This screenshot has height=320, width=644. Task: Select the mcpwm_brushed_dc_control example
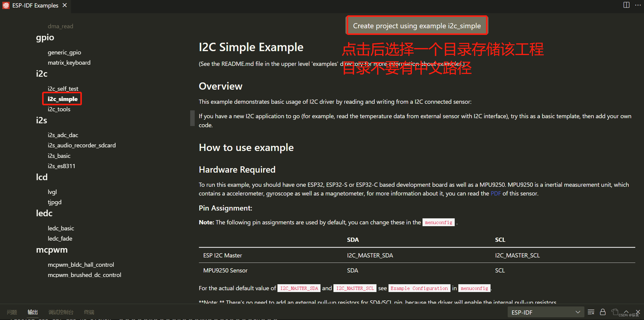coord(84,275)
